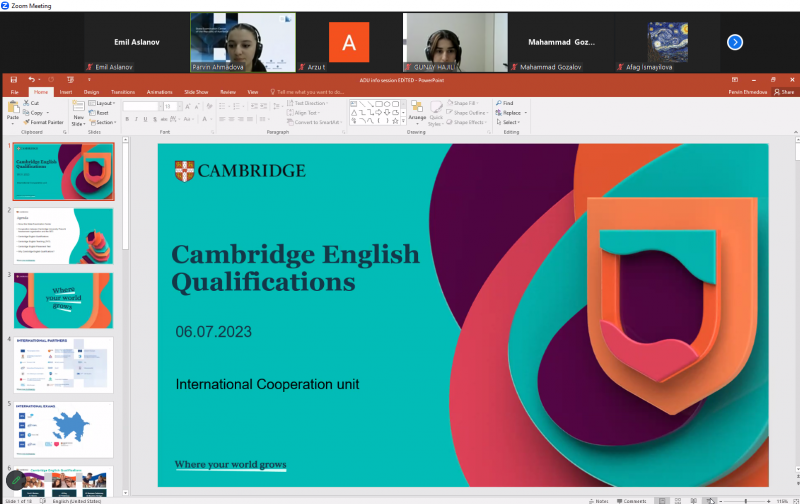Save the presentation from Quick Access Toolbar

click(x=14, y=80)
